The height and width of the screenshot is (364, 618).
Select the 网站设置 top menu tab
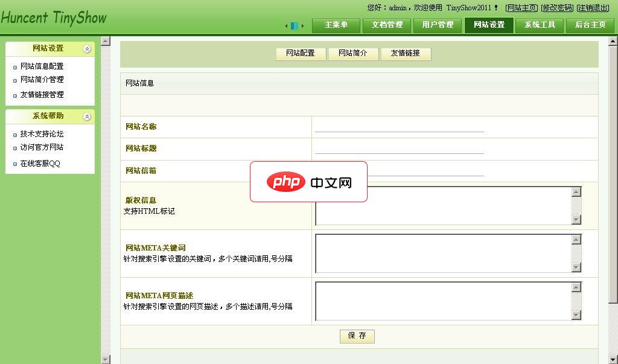[489, 25]
